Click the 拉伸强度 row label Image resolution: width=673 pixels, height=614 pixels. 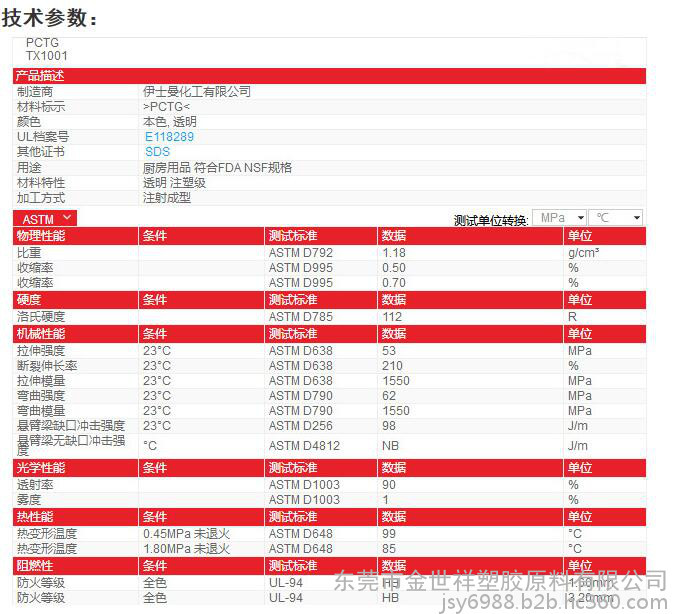pos(40,351)
